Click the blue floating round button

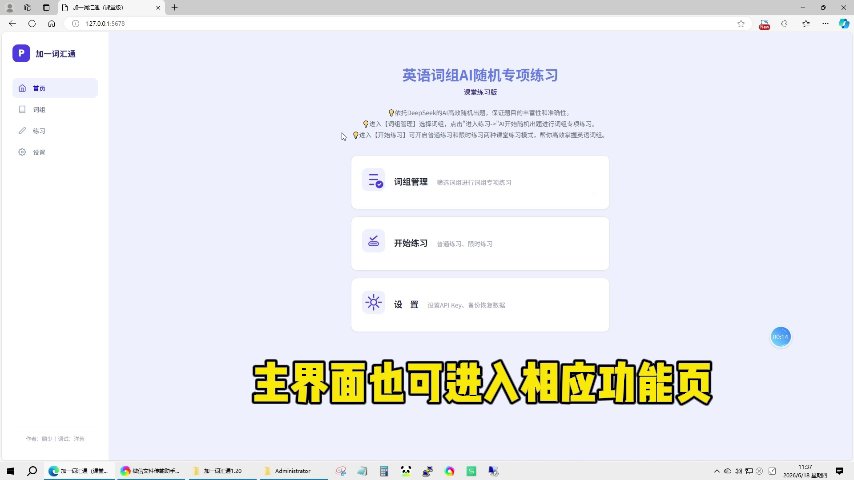pos(780,337)
